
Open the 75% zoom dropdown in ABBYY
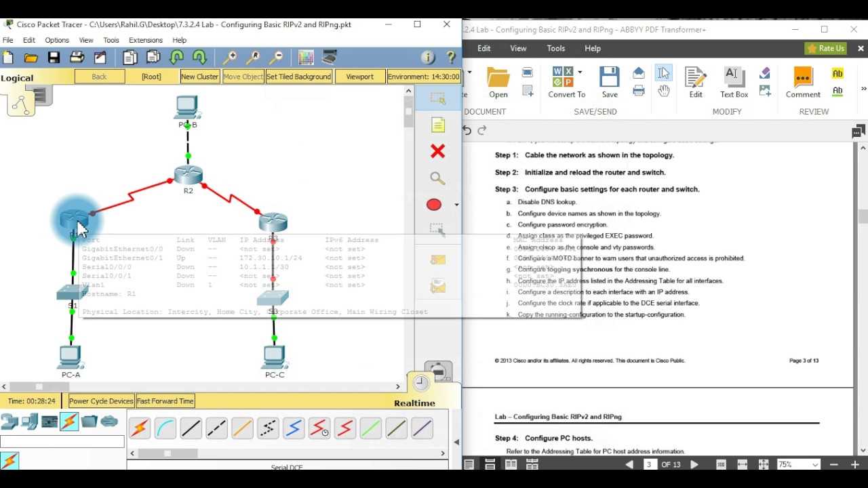click(x=814, y=464)
